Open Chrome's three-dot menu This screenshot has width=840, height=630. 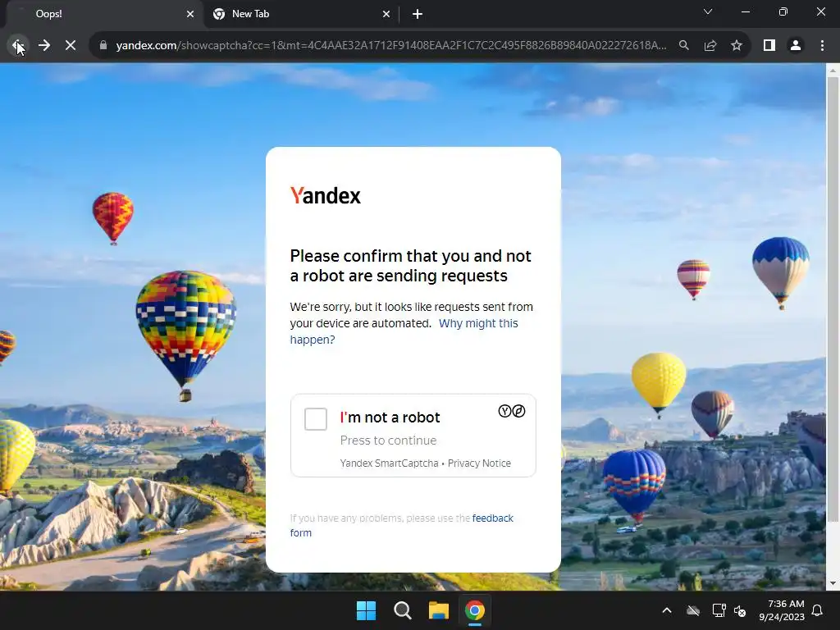[822, 46]
